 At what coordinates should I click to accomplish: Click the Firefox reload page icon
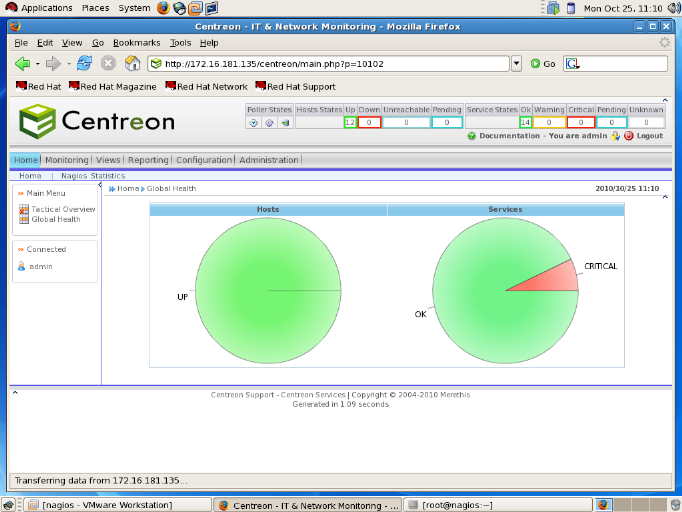(84, 63)
